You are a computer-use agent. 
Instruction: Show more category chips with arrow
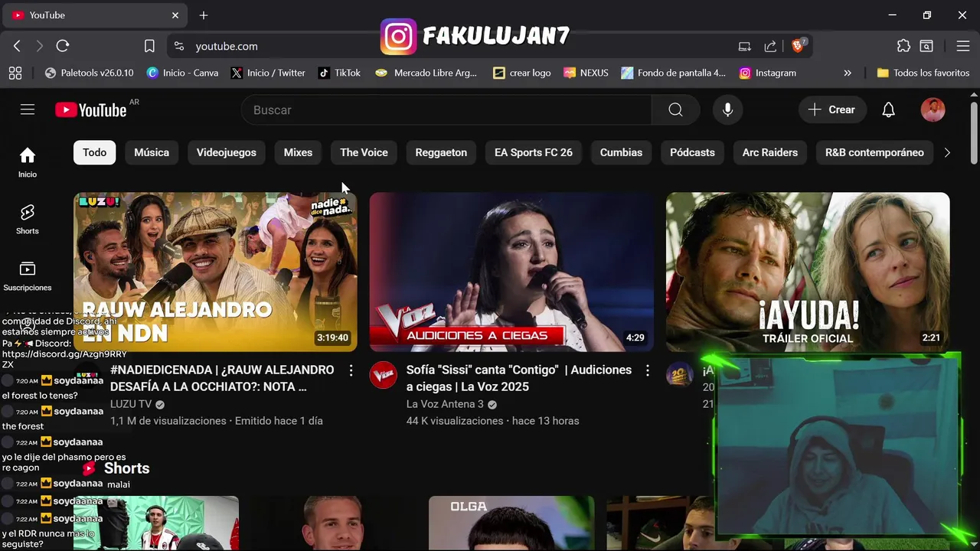[x=947, y=152]
